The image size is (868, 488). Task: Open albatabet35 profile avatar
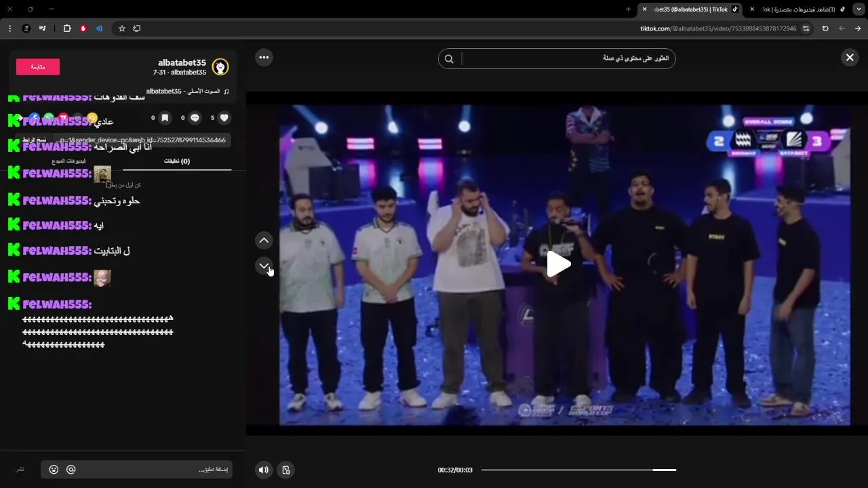click(x=220, y=66)
